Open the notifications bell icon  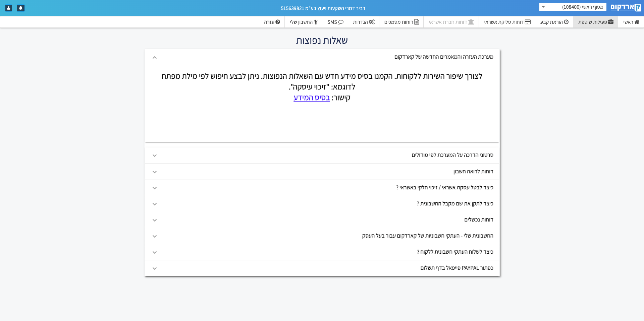point(21,8)
